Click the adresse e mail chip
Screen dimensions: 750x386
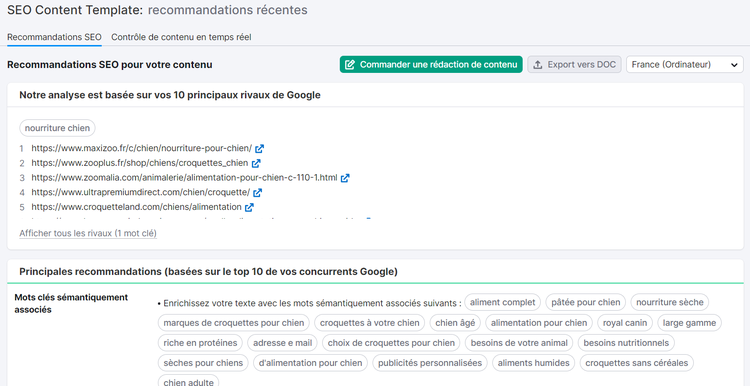point(283,343)
